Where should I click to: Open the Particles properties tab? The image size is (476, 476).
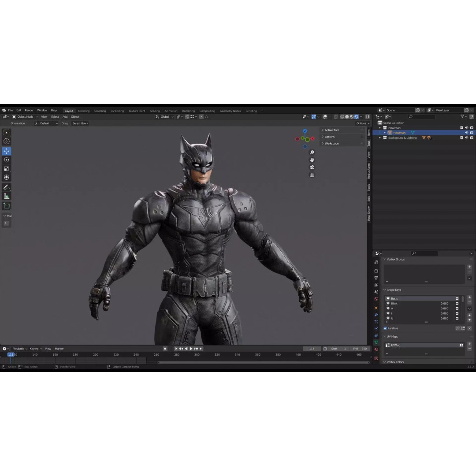click(376, 321)
